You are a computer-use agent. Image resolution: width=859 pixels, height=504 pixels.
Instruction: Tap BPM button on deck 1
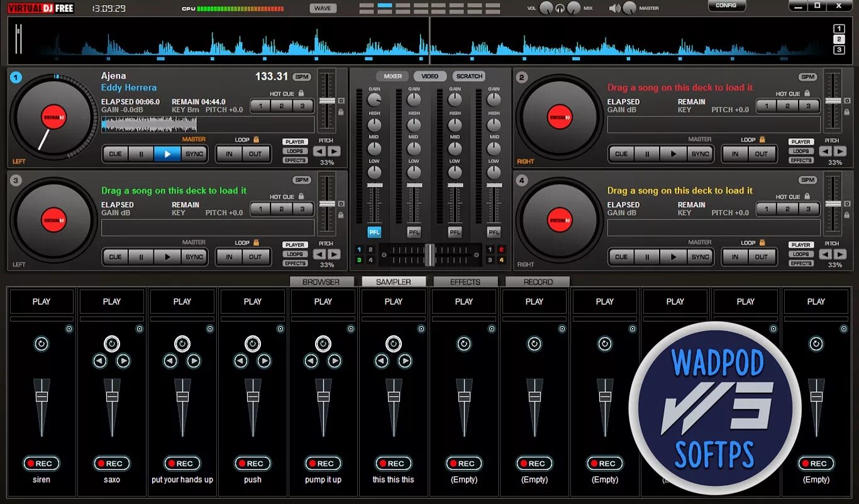(x=302, y=77)
